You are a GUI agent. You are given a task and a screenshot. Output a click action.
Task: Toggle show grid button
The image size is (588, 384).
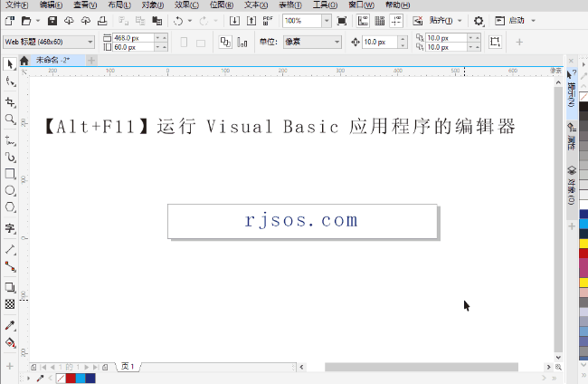(x=380, y=21)
